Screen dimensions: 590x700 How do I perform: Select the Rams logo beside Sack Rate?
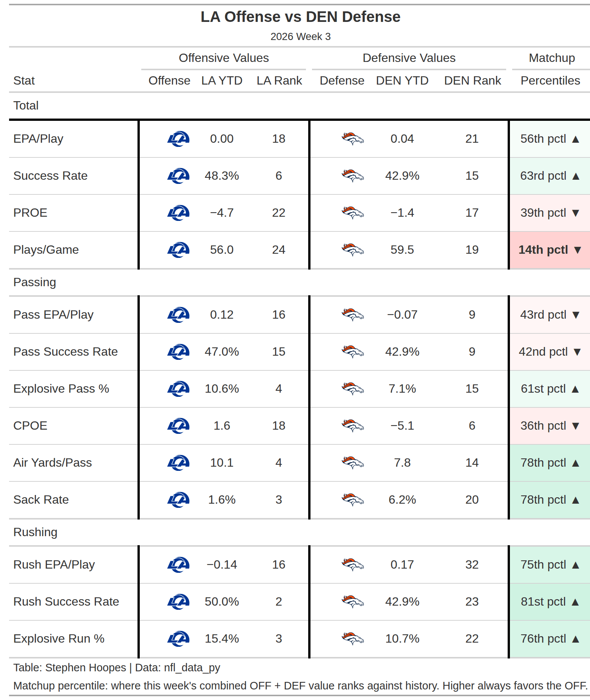178,500
